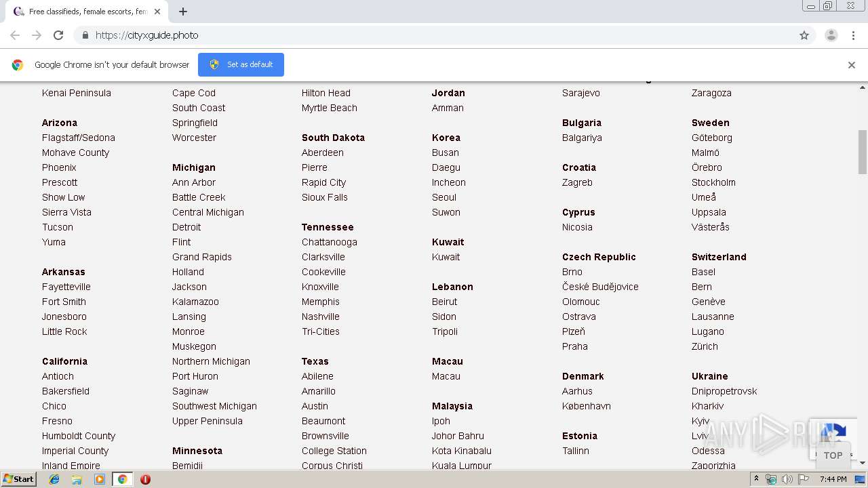Viewport: 868px width, 488px height.
Task: Bookmark this page with the star icon
Action: click(804, 35)
